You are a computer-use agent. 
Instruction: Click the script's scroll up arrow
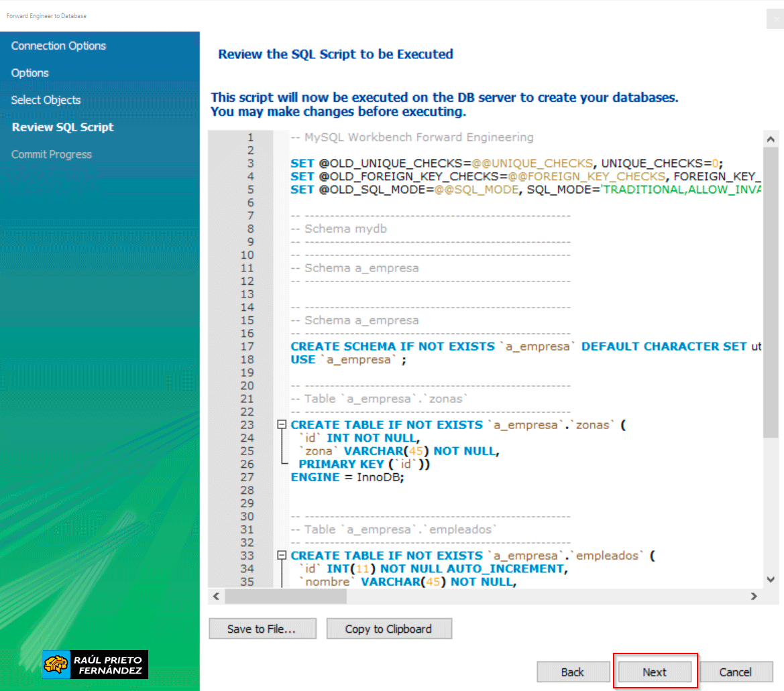771,139
